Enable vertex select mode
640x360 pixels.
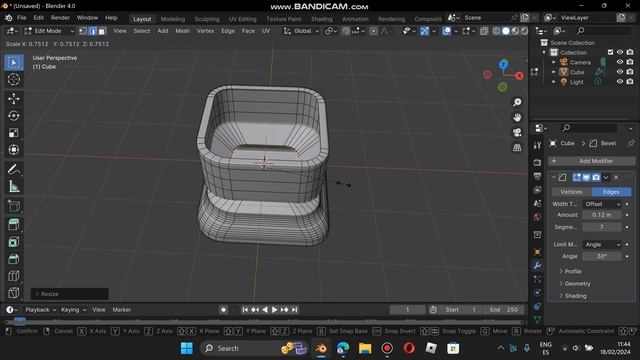click(83, 31)
